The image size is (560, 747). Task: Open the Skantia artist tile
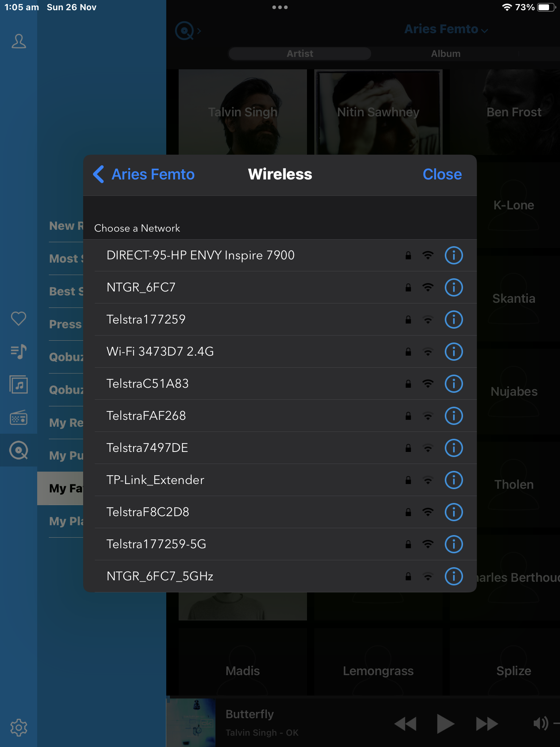518,298
